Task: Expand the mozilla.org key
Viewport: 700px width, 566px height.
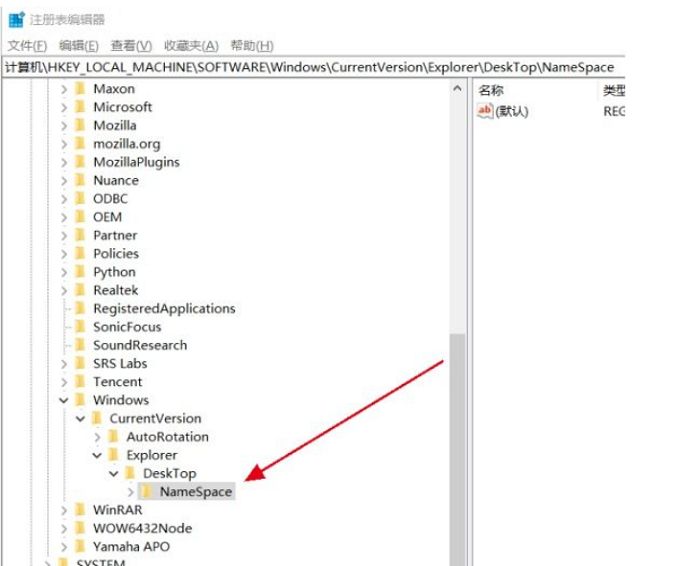Action: [64, 144]
